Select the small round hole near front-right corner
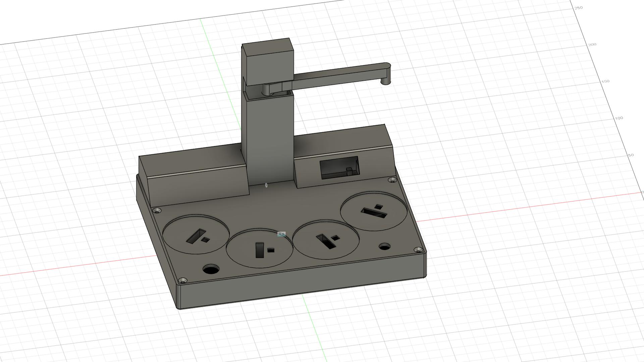 pyautogui.click(x=384, y=247)
